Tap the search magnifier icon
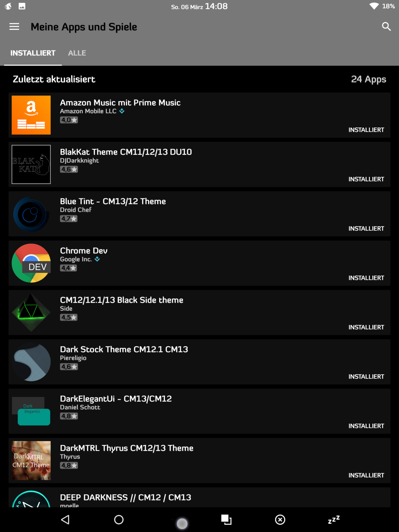This screenshot has width=399, height=532. (x=386, y=27)
